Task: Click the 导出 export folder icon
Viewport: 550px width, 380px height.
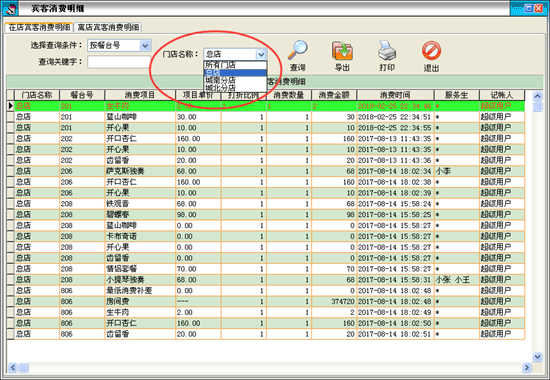Action: click(x=342, y=51)
